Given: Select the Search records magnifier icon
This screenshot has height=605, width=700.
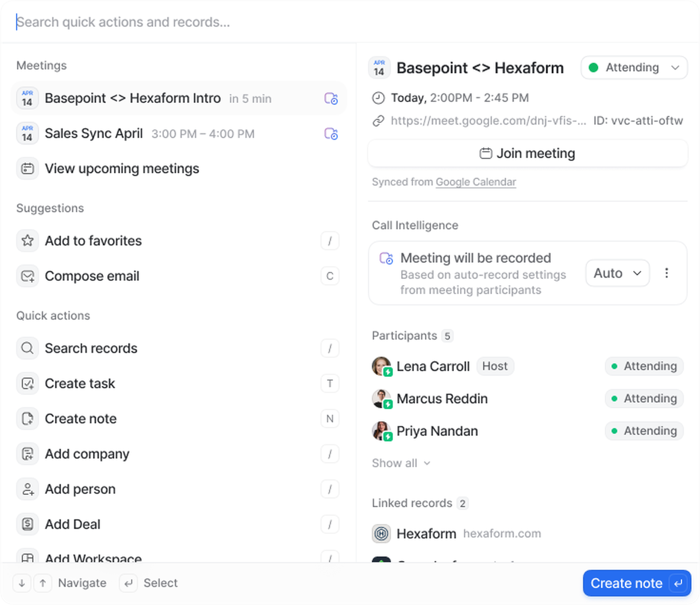Looking at the screenshot, I should coord(27,348).
